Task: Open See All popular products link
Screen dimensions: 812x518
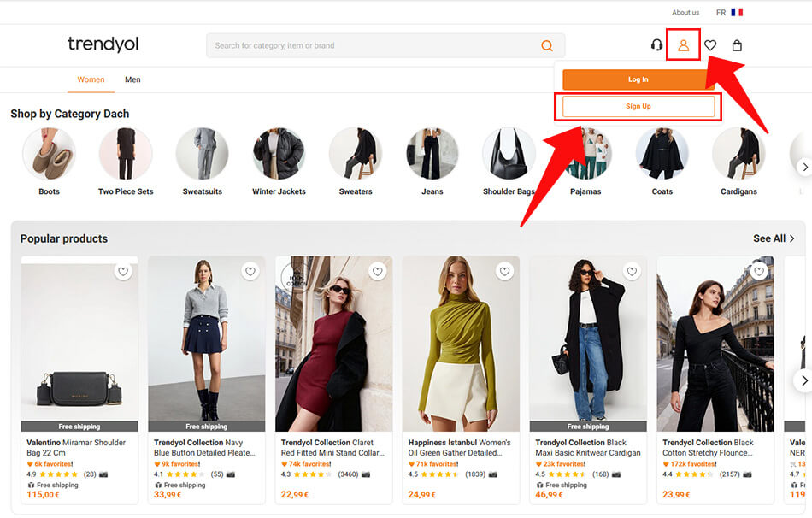Action: [774, 238]
